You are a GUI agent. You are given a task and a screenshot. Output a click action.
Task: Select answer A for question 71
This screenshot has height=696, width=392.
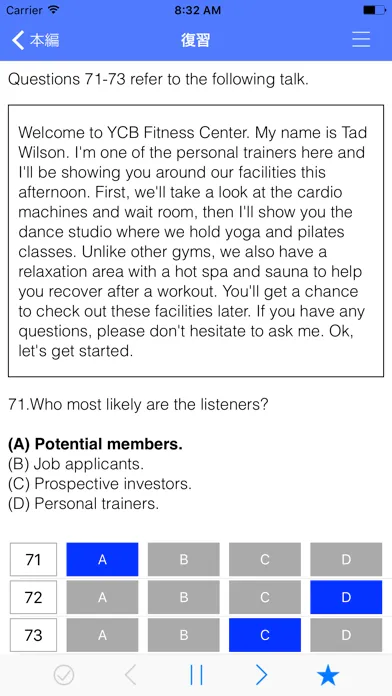(102, 559)
